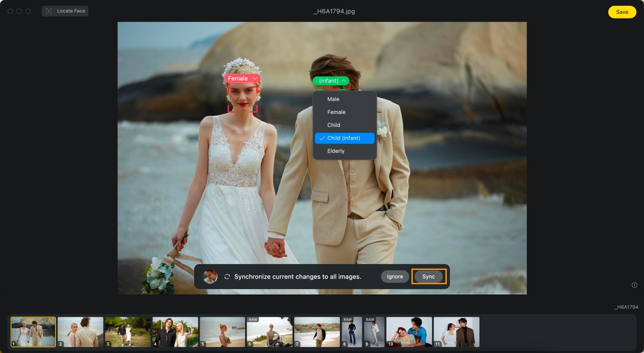Pick Elderly in the face type menu
644x353 pixels.
tap(336, 151)
